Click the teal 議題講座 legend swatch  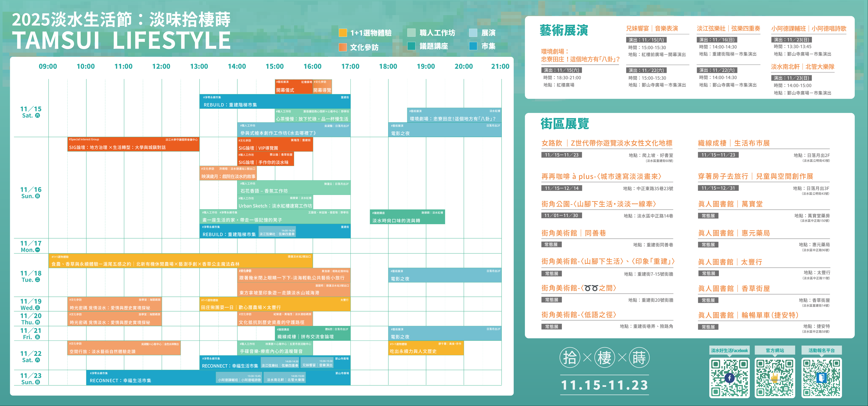[x=411, y=46]
